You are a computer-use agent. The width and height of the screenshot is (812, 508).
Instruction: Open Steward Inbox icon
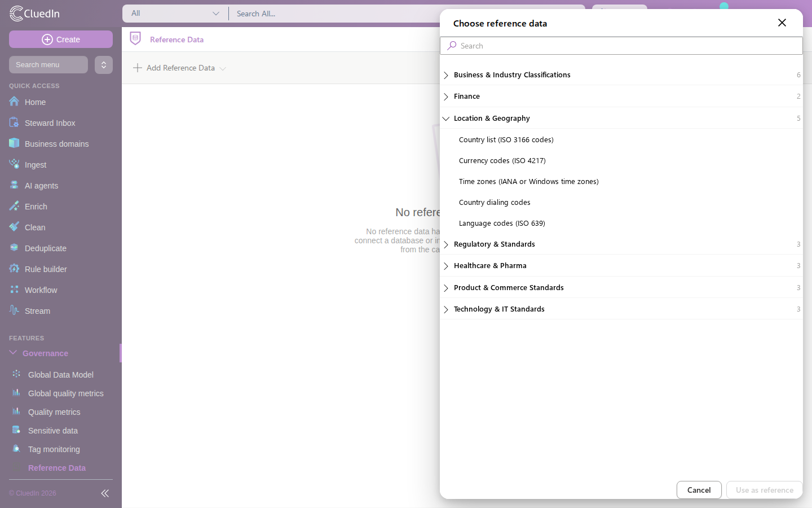click(14, 122)
